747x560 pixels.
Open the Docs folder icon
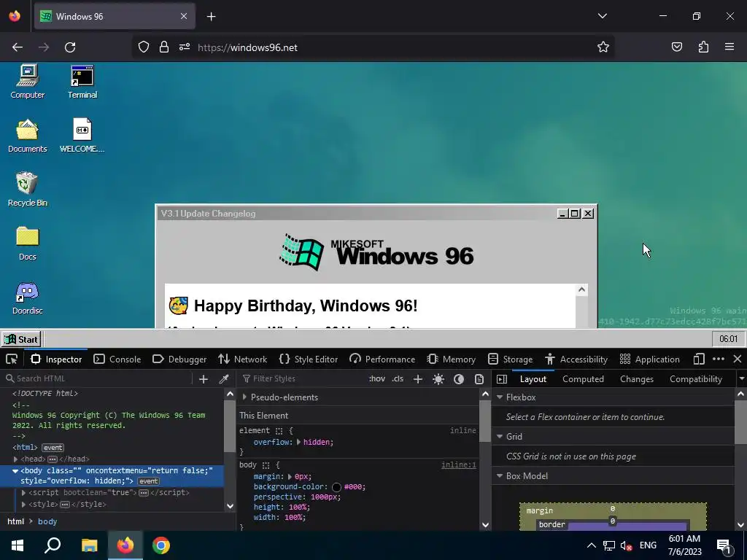click(x=28, y=244)
